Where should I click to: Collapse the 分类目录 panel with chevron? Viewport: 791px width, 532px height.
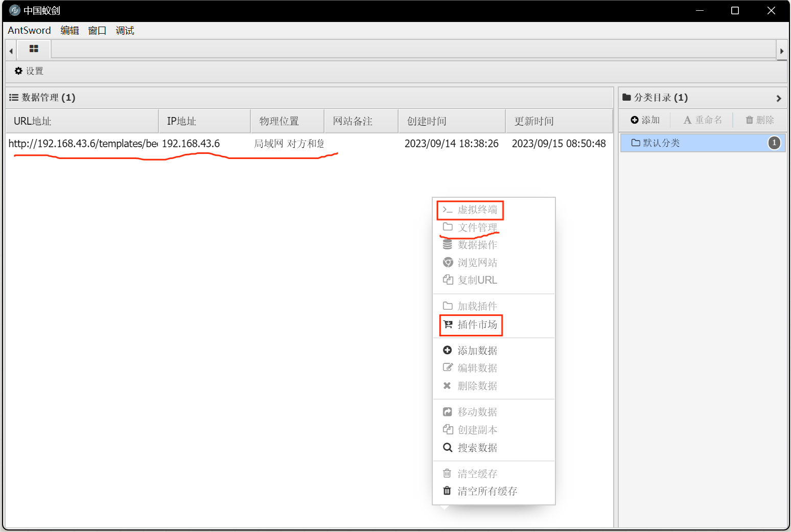pos(779,98)
